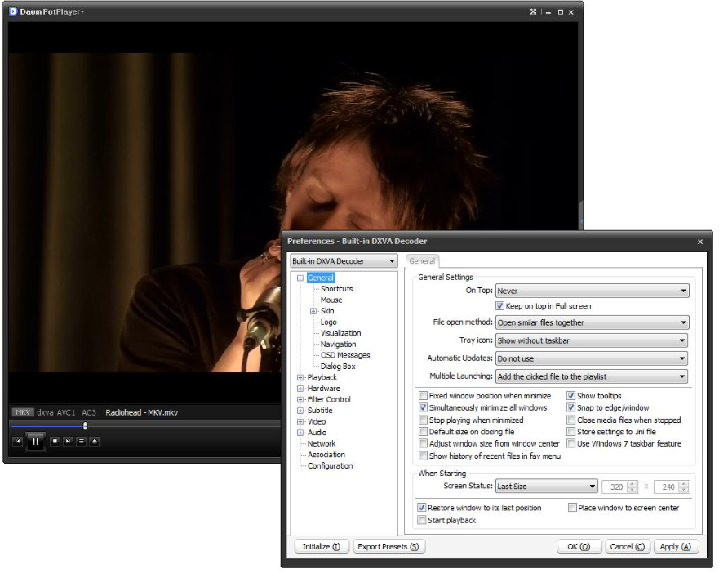This screenshot has width=728, height=578.
Task: Click the Export Presets button
Action: [x=388, y=546]
